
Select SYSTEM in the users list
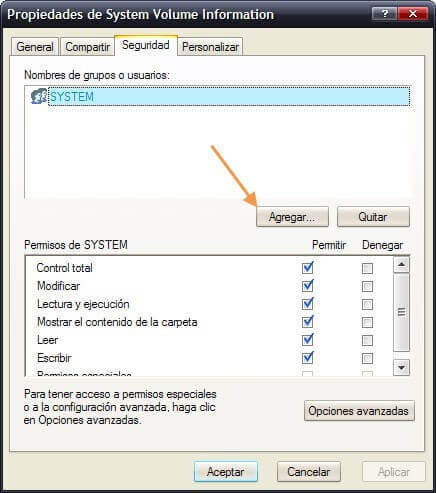pos(229,96)
